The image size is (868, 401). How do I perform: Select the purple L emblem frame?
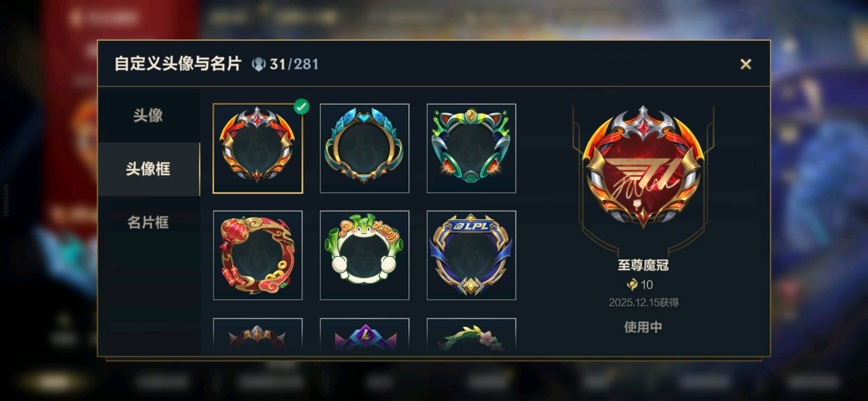(x=365, y=334)
